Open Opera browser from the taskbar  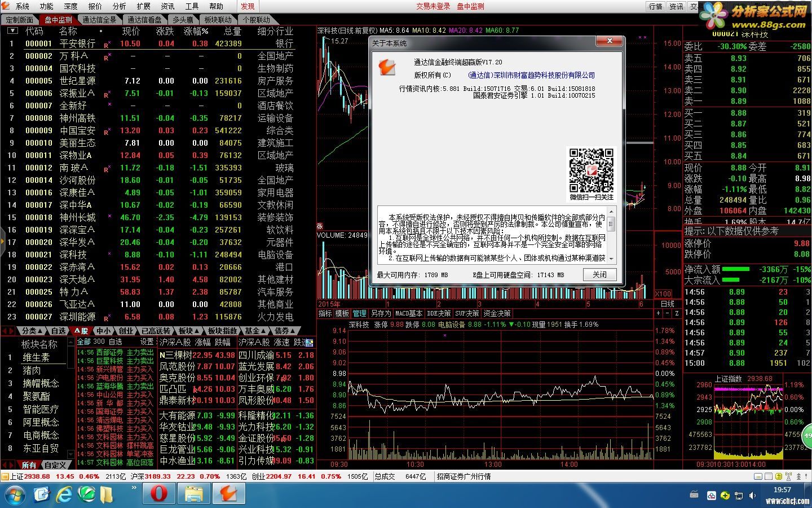pyautogui.click(x=159, y=494)
